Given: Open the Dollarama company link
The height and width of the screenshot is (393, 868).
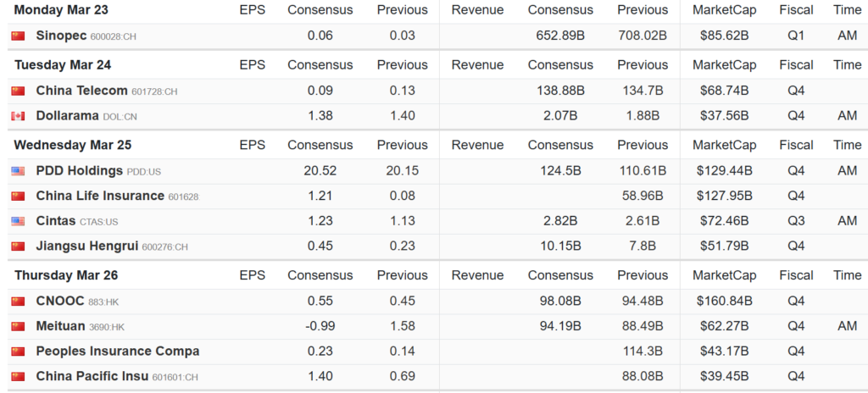Looking at the screenshot, I should (67, 116).
